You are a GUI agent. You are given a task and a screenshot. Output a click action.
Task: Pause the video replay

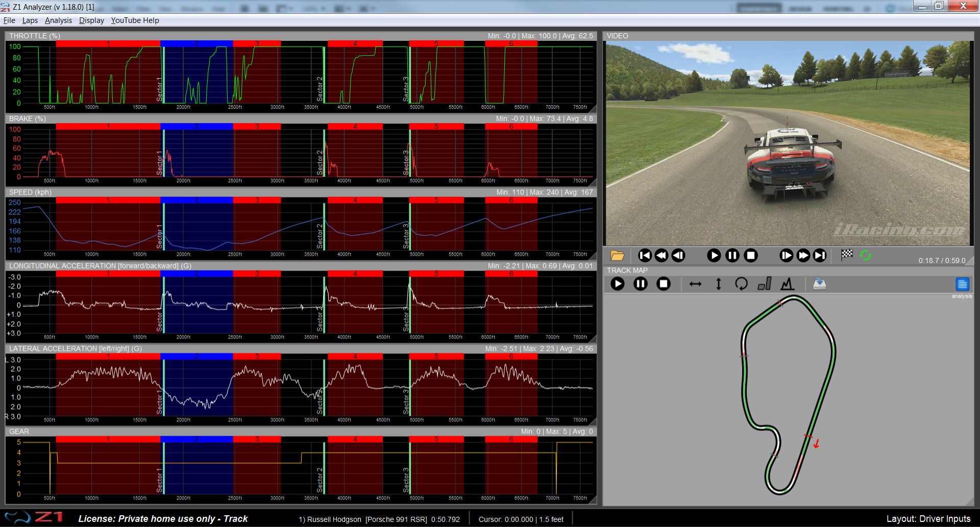(x=732, y=255)
